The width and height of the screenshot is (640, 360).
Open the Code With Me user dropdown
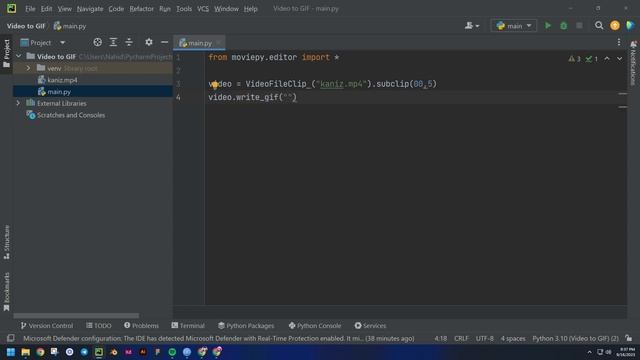pos(472,26)
